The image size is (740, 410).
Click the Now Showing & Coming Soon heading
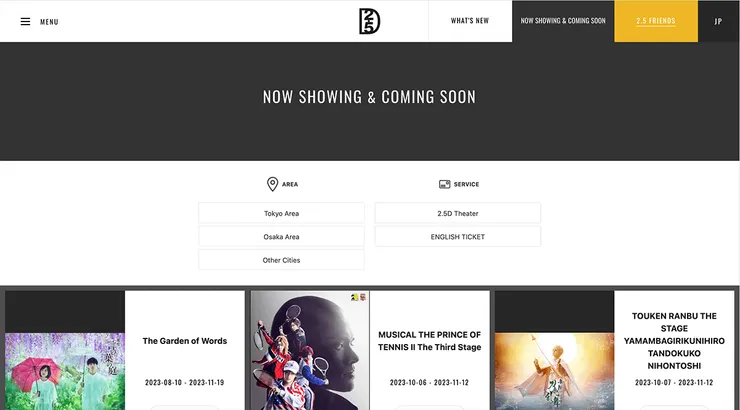[370, 97]
